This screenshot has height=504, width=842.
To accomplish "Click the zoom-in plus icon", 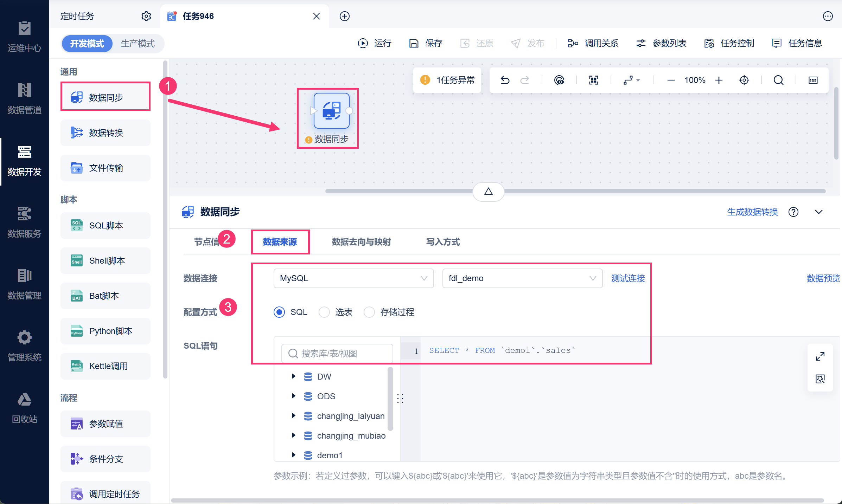I will click(719, 80).
